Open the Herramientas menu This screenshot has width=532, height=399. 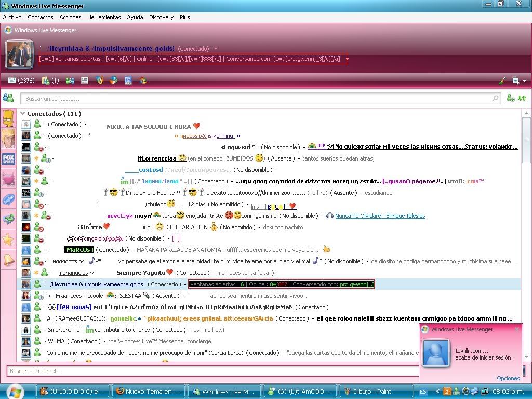click(104, 17)
